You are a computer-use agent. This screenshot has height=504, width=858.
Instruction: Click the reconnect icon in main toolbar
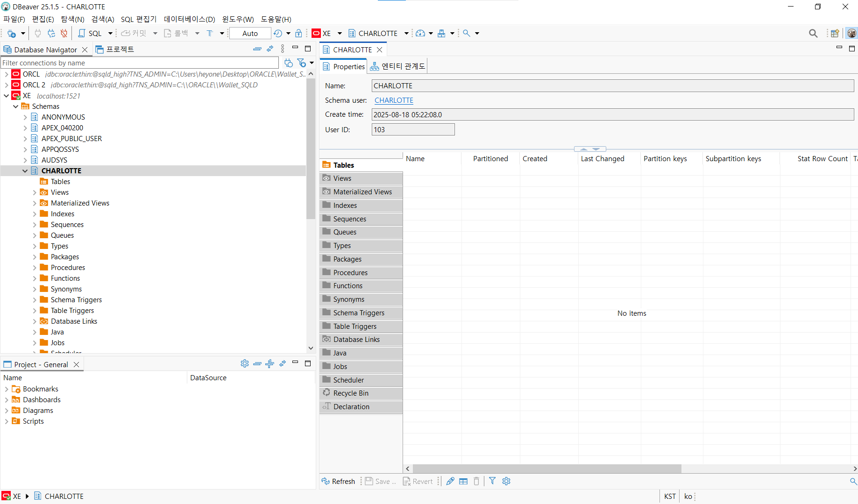coord(51,33)
